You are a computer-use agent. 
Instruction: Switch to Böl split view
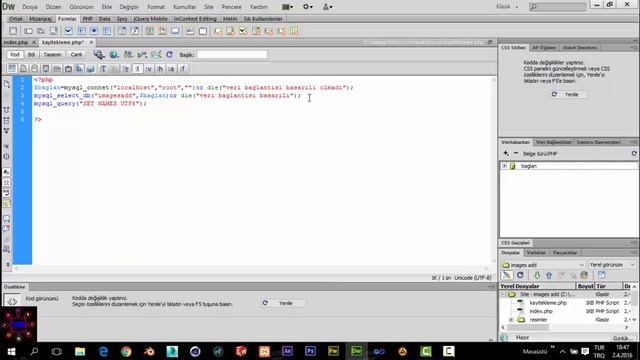[31, 55]
